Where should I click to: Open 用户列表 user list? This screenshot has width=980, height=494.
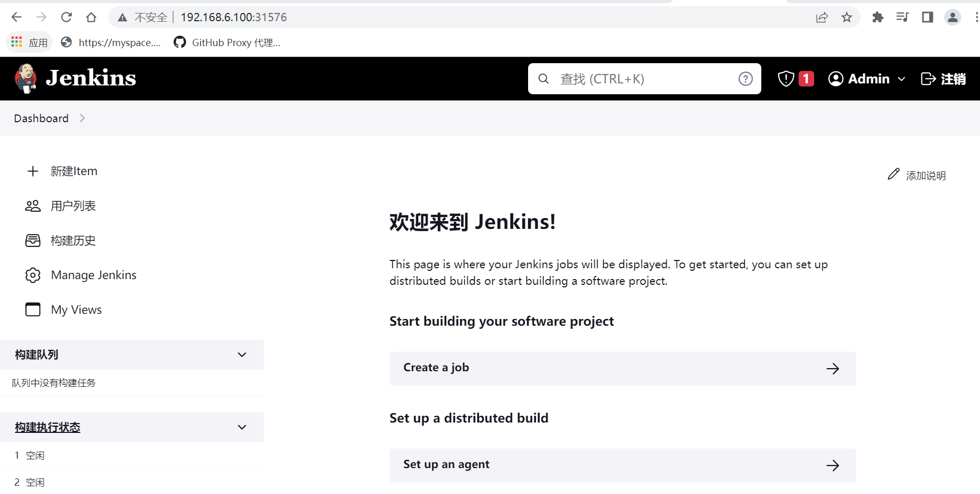(73, 206)
